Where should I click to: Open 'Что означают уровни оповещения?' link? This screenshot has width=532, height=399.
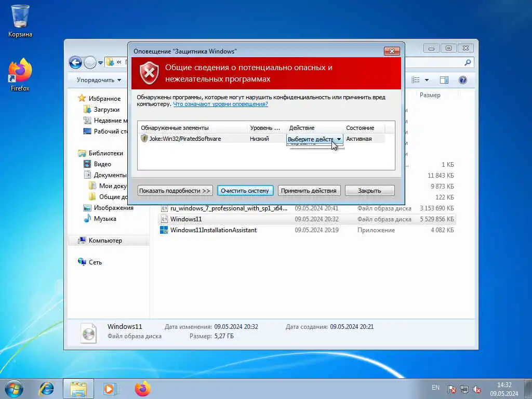click(x=220, y=104)
